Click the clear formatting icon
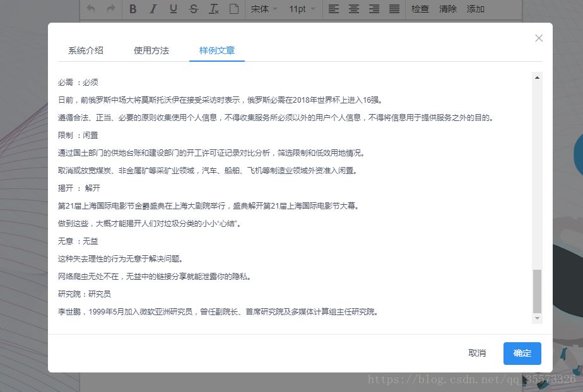Screen dimensions: 583x392 (214, 9)
